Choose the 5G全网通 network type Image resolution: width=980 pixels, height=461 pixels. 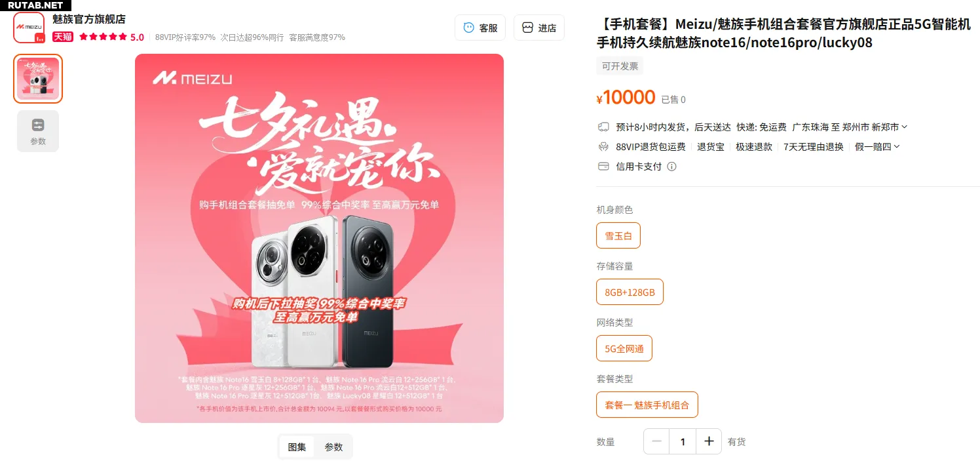tap(624, 348)
